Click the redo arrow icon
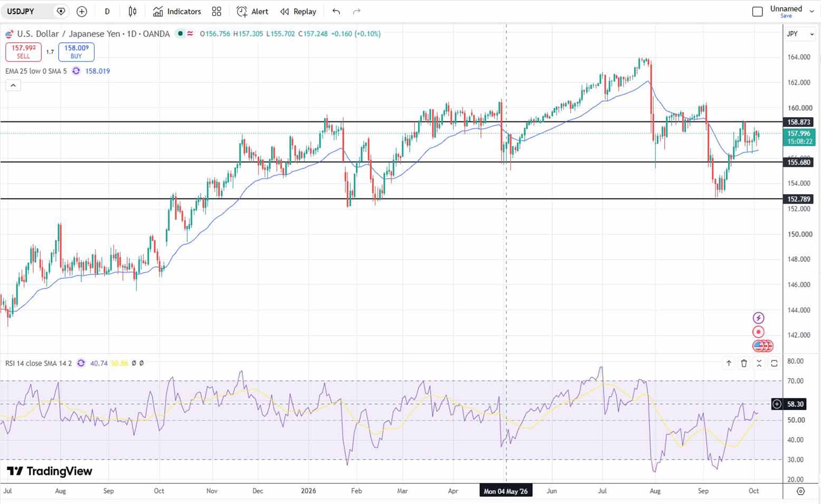This screenshot has height=504, width=821. click(356, 11)
